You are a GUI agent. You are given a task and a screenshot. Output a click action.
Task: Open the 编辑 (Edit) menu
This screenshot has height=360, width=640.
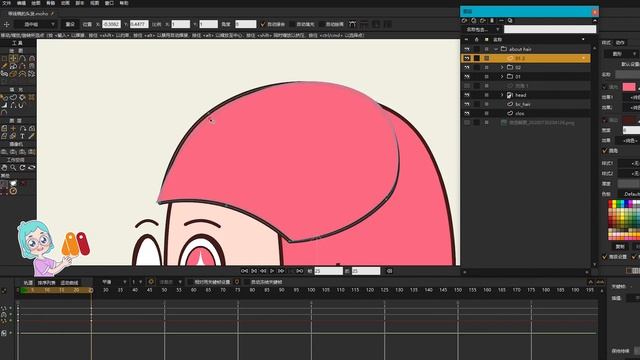(x=21, y=3)
